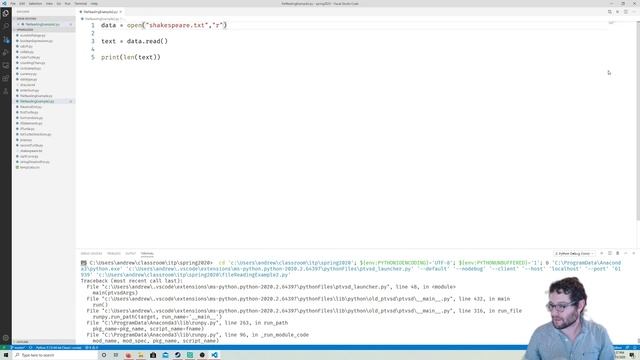Open the Search view in activity bar
640x360 pixels.
click(6, 26)
